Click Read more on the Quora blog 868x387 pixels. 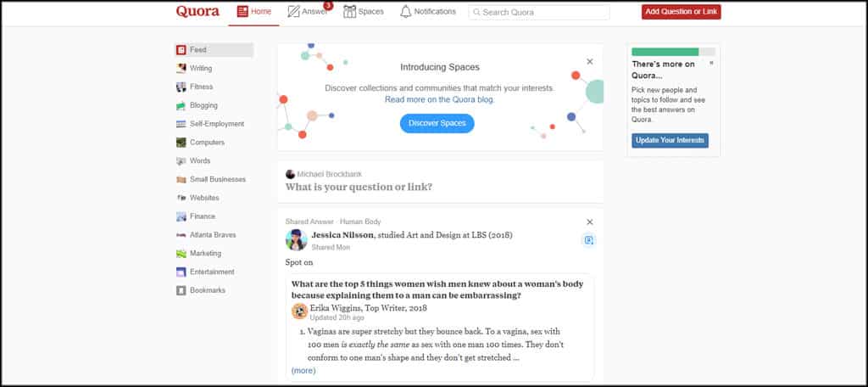(440, 100)
